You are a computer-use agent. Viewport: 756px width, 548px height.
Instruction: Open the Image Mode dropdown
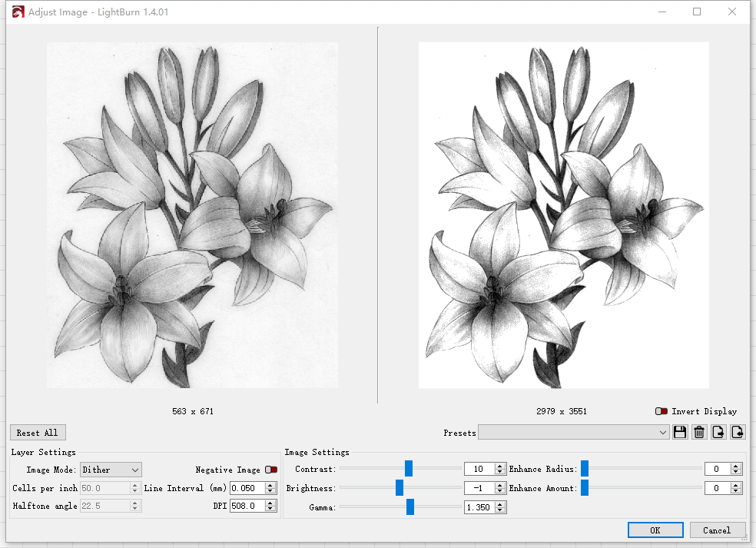[x=111, y=470]
